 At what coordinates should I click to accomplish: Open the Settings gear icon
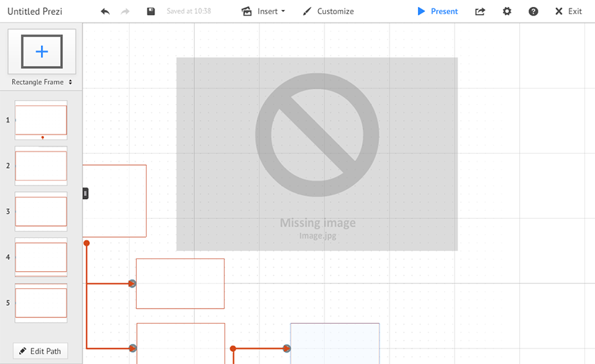[x=507, y=11]
